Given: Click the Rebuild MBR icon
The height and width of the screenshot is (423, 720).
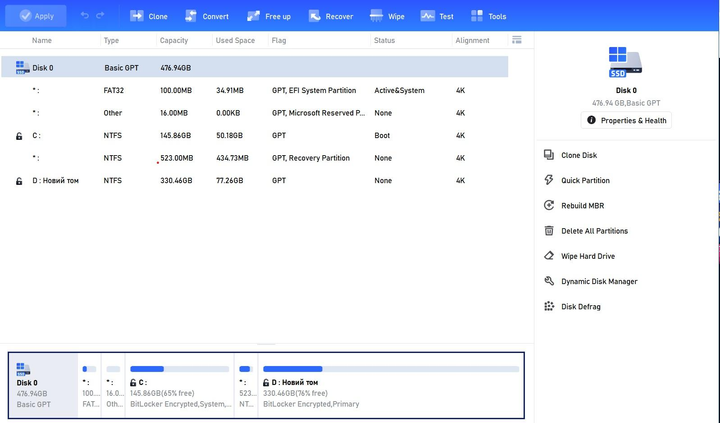Looking at the screenshot, I should pos(549,205).
